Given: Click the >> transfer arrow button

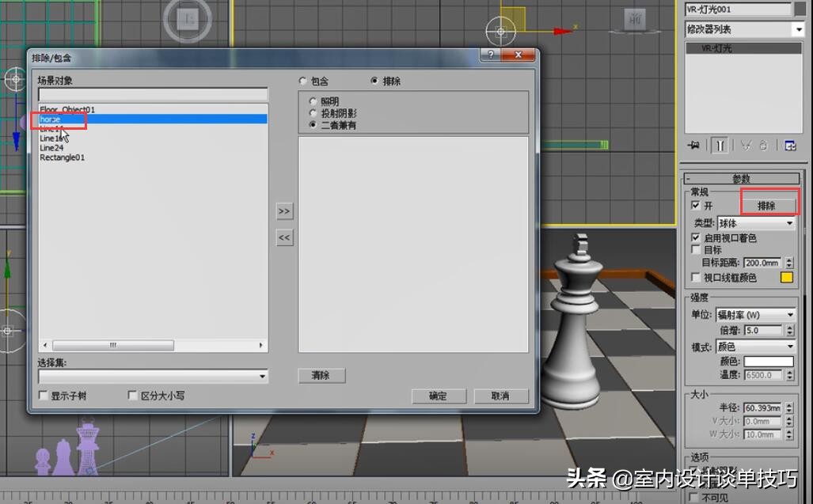Looking at the screenshot, I should 284,211.
